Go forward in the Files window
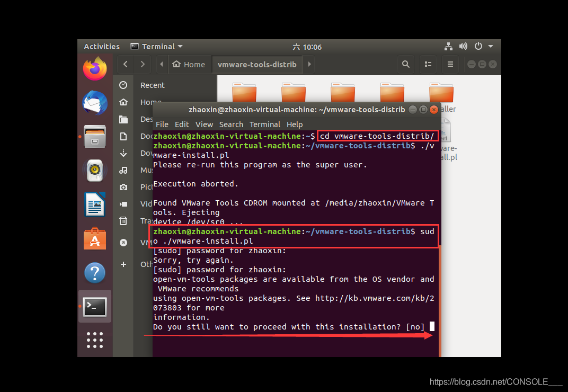Screen dimensions: 568x392 tap(143, 64)
